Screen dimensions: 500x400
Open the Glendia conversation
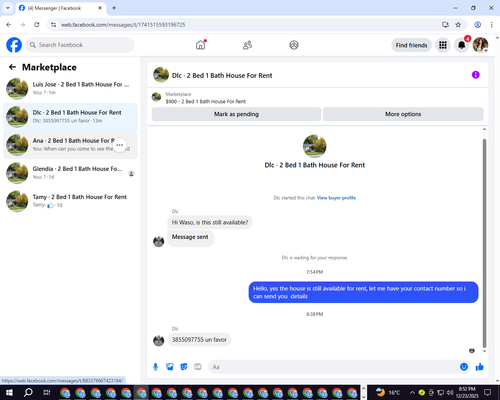point(70,173)
